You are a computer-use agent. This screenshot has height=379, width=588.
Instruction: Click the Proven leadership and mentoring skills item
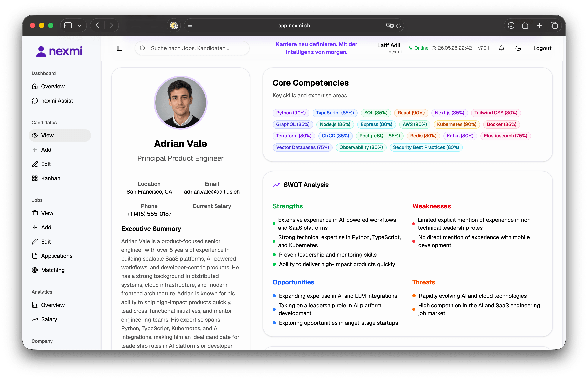[327, 255]
